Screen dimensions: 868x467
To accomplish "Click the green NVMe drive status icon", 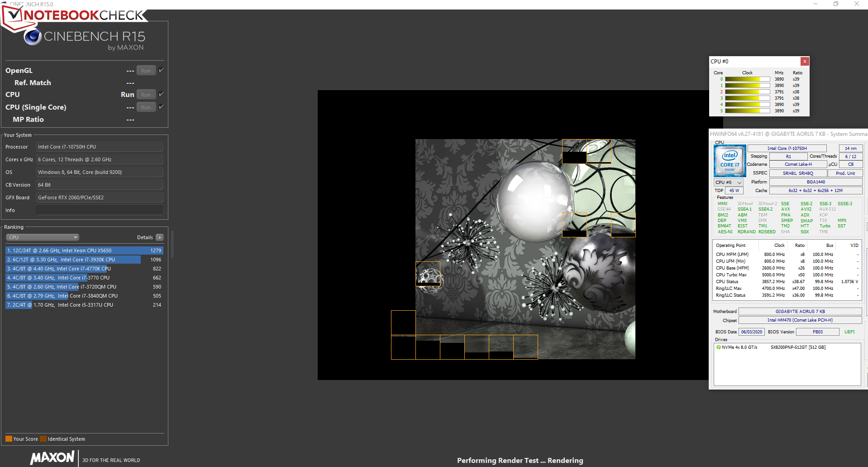I will (718, 347).
